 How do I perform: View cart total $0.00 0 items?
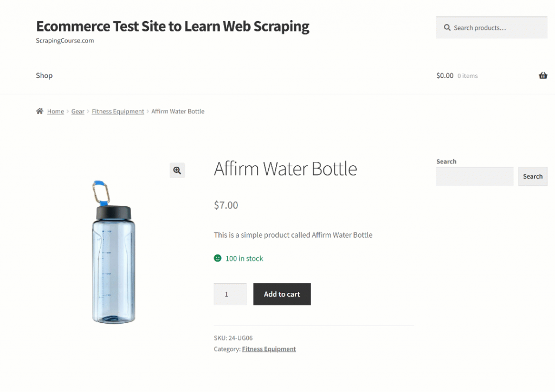point(457,76)
